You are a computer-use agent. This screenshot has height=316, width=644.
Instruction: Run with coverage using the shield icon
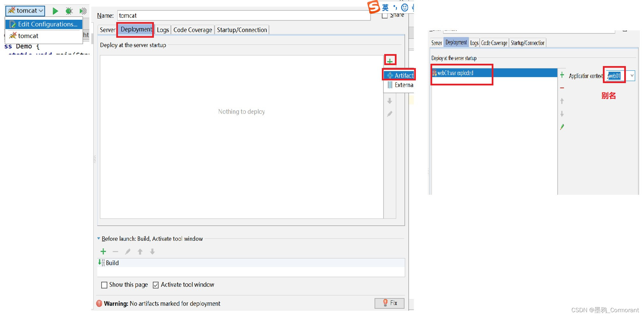click(x=83, y=11)
